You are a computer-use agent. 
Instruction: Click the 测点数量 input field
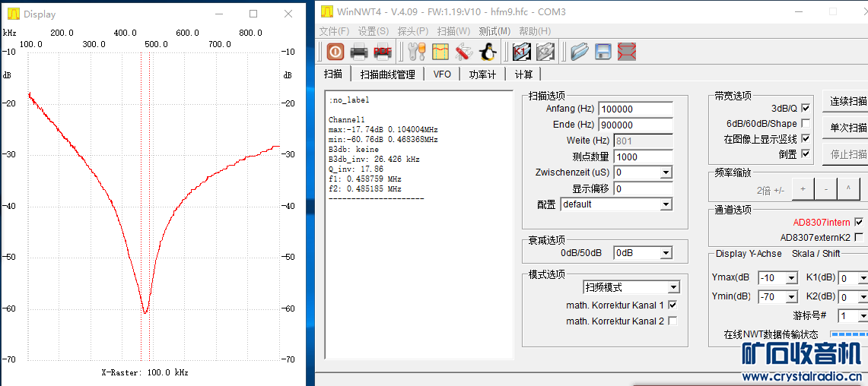click(x=644, y=157)
